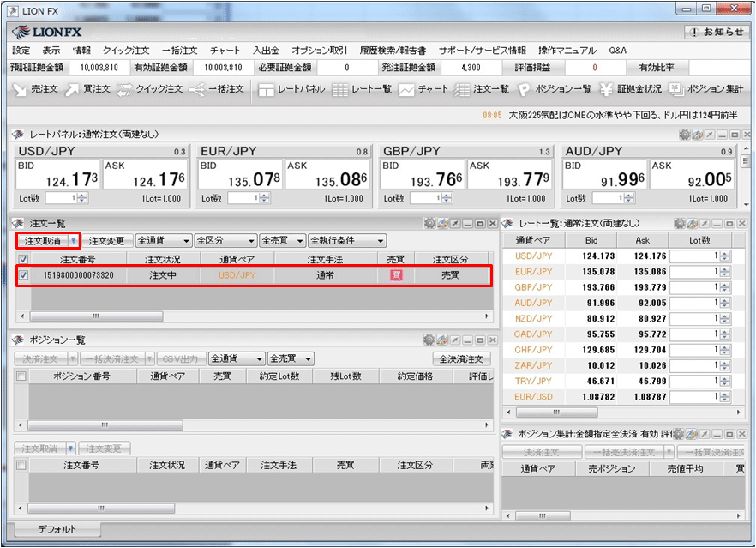Open the 表示 menu
Viewport: 756px width, 548px height.
[51, 50]
